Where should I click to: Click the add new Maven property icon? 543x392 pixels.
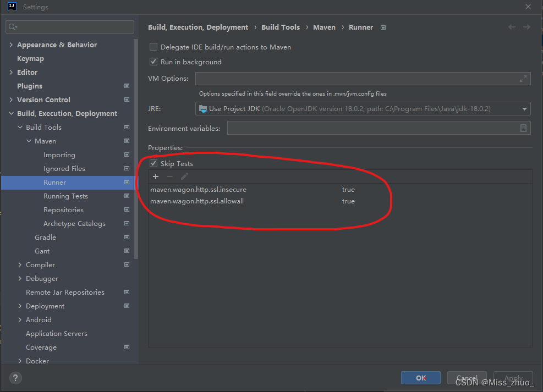(155, 176)
